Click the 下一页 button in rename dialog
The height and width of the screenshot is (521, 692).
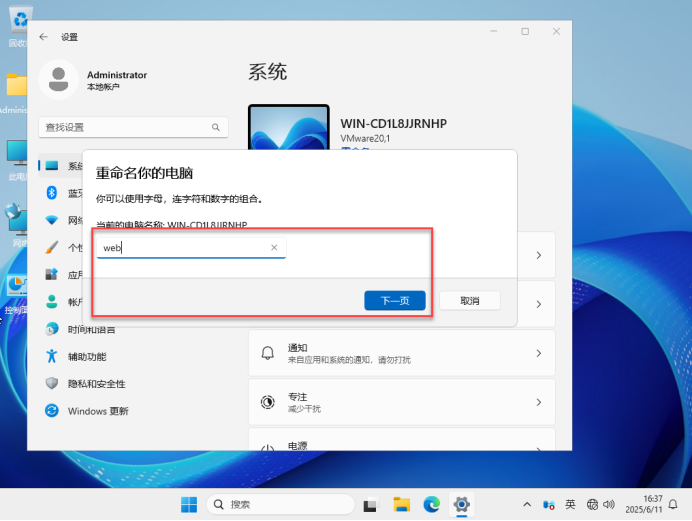[395, 301]
